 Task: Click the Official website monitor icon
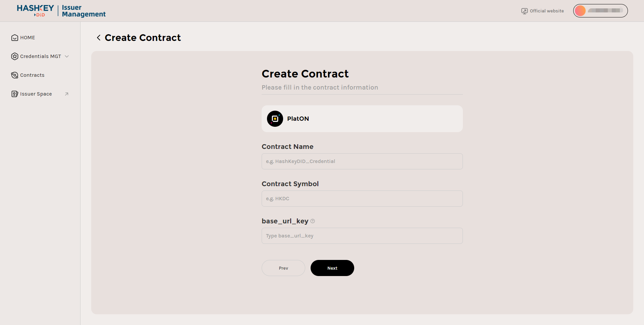[x=524, y=11]
